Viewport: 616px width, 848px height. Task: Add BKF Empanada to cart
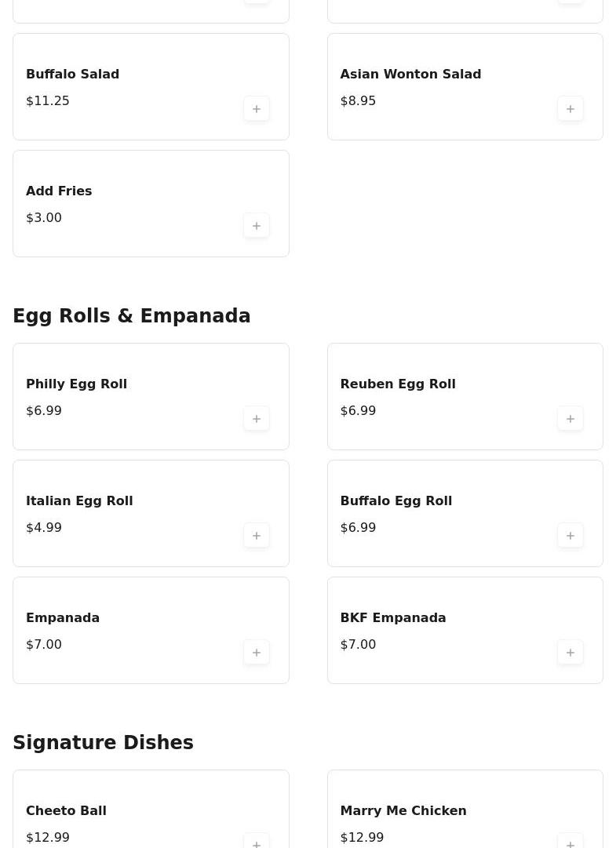[570, 653]
